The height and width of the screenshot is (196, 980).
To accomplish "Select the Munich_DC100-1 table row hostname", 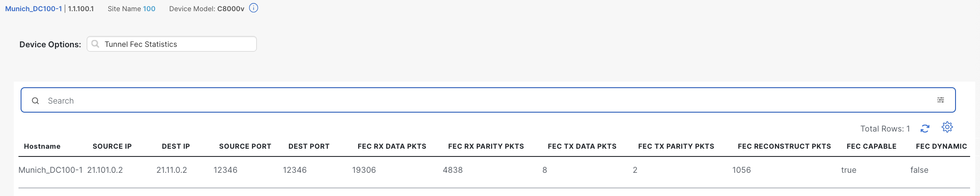I will pos(50,170).
